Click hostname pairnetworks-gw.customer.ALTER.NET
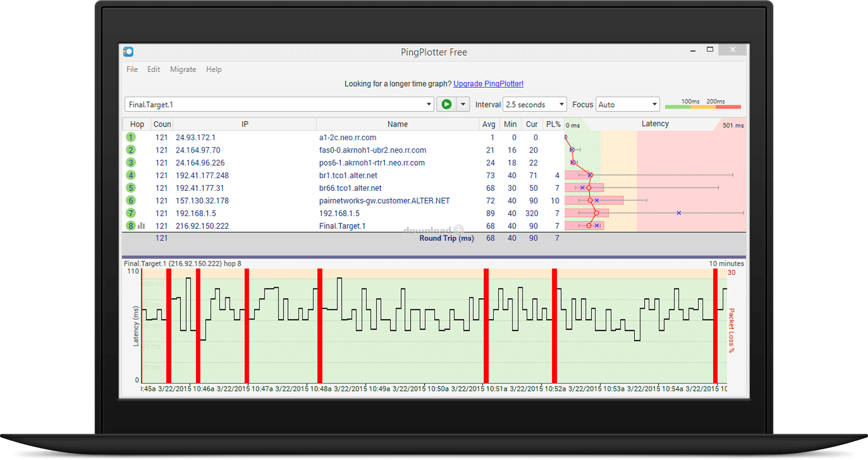 [384, 201]
